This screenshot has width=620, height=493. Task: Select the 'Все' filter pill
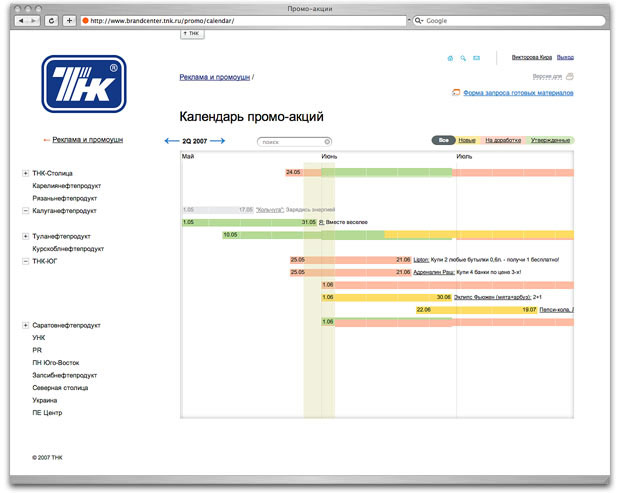[443, 140]
